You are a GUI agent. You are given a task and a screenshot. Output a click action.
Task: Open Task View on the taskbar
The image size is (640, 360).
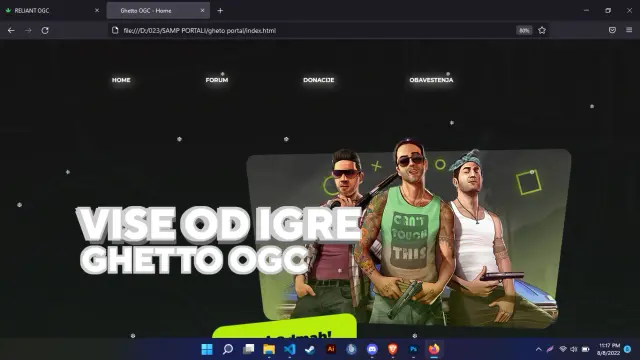(248, 349)
